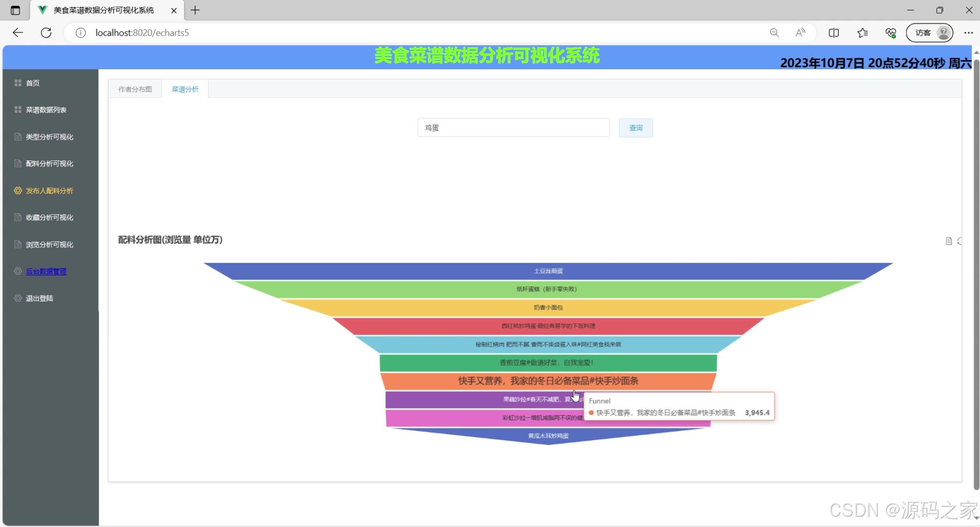The width and height of the screenshot is (980, 527).
Task: Click the browser back arrow
Action: click(x=18, y=33)
